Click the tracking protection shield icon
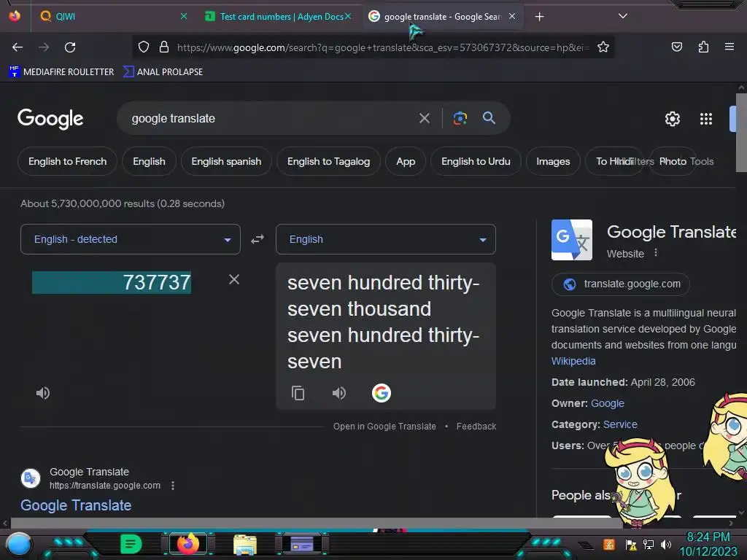The image size is (747, 560). (144, 47)
